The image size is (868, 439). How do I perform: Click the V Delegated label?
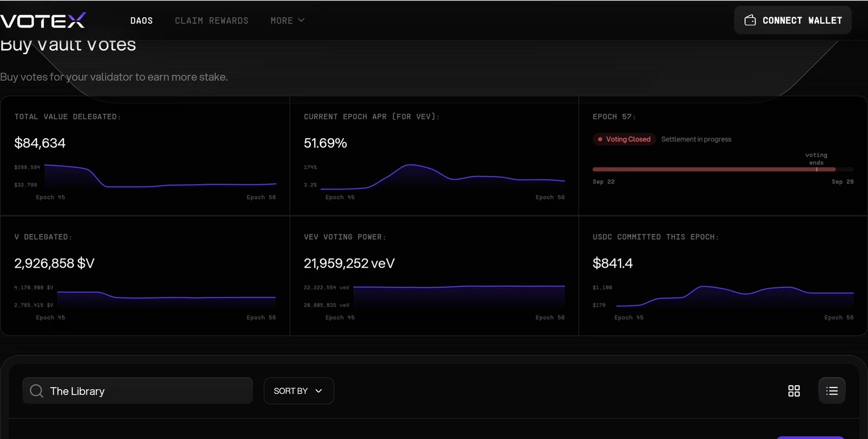(x=43, y=237)
